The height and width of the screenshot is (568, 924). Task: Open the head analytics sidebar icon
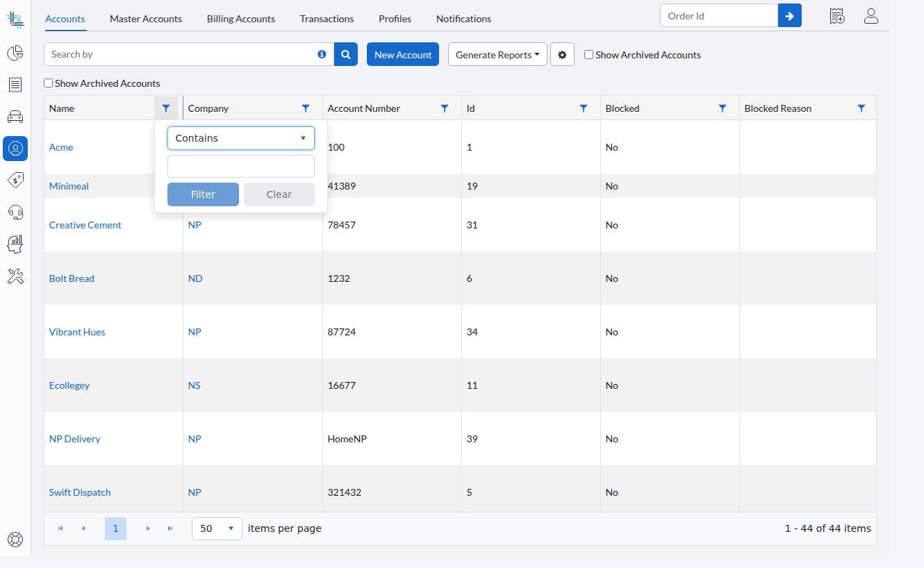click(x=15, y=244)
